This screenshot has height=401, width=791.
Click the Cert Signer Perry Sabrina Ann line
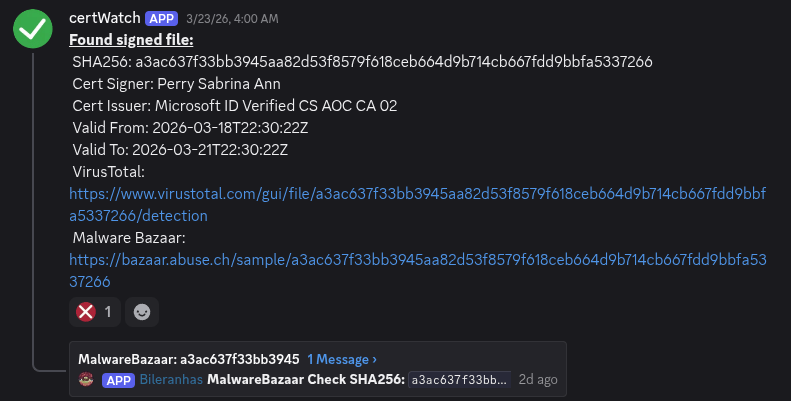click(x=176, y=84)
